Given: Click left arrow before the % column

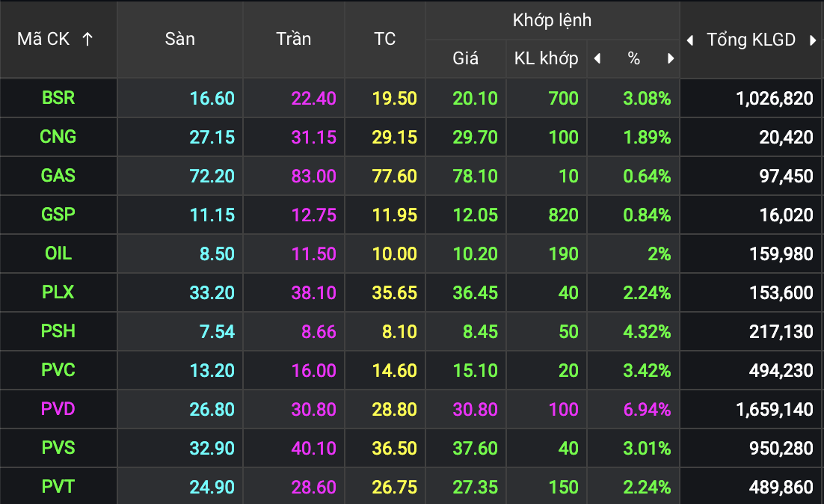Looking at the screenshot, I should click(x=597, y=59).
